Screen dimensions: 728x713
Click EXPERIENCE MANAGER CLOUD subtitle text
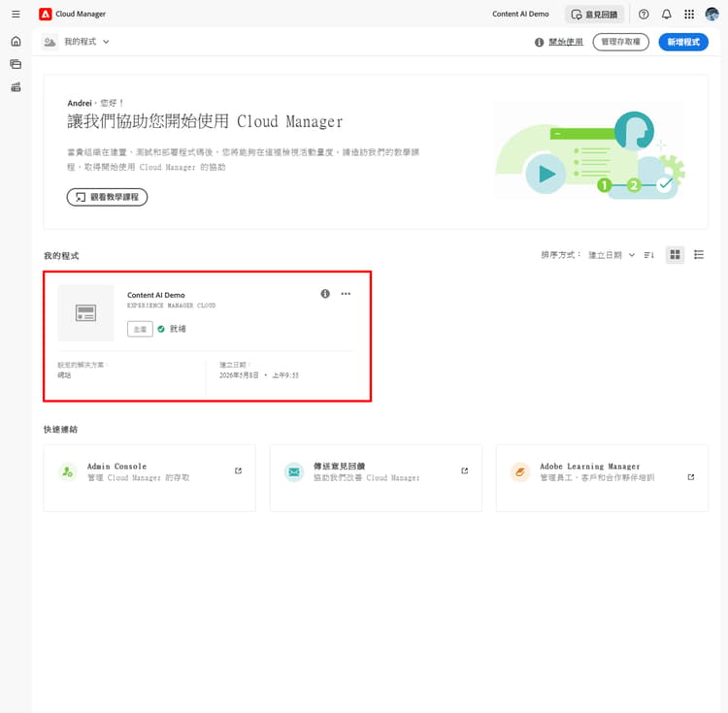click(x=171, y=306)
